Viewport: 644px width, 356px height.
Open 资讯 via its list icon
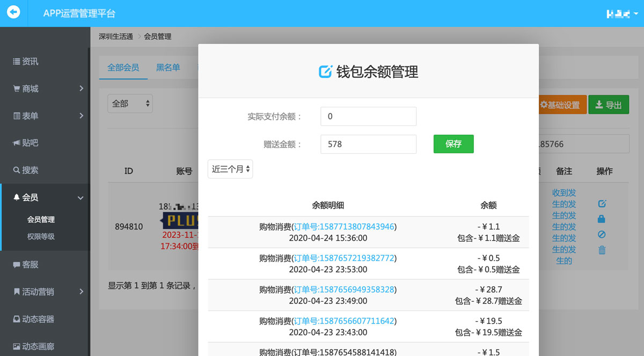(17, 62)
